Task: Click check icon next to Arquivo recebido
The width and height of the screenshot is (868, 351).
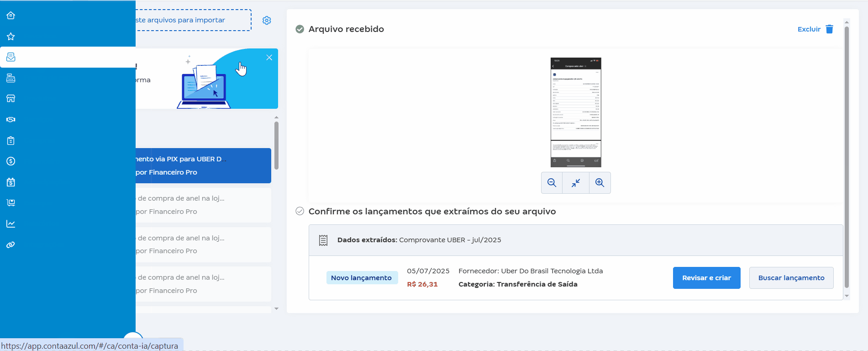Action: (300, 29)
